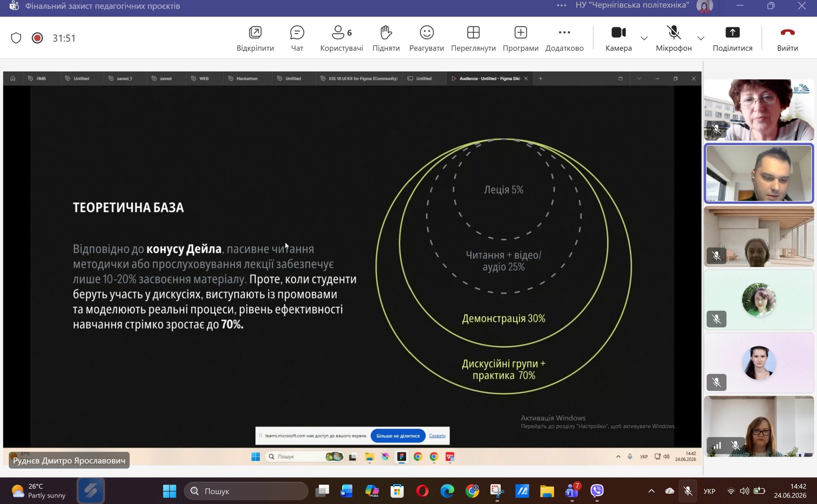Unmute with the Мікрофон button
The width and height of the screenshot is (817, 504).
coord(674,38)
